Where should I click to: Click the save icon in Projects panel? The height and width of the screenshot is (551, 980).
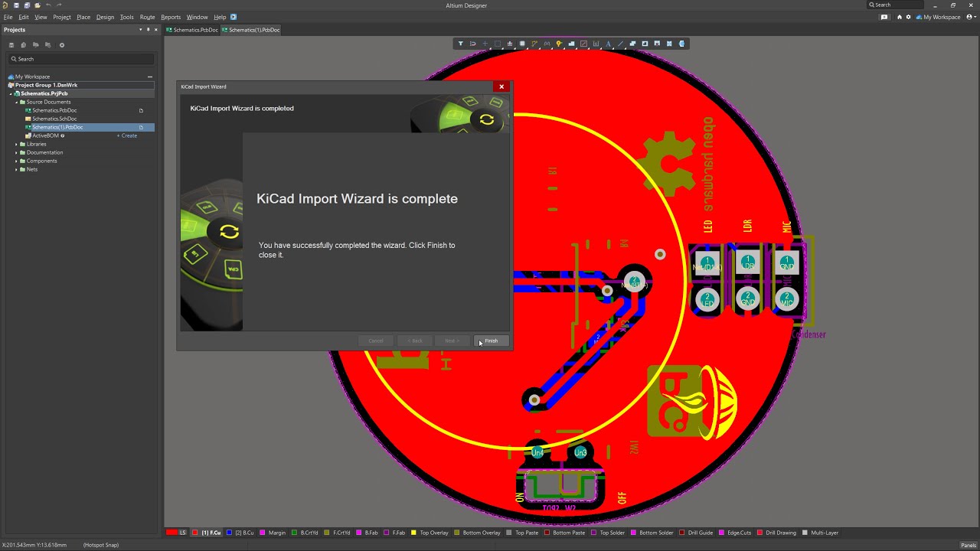11,45
